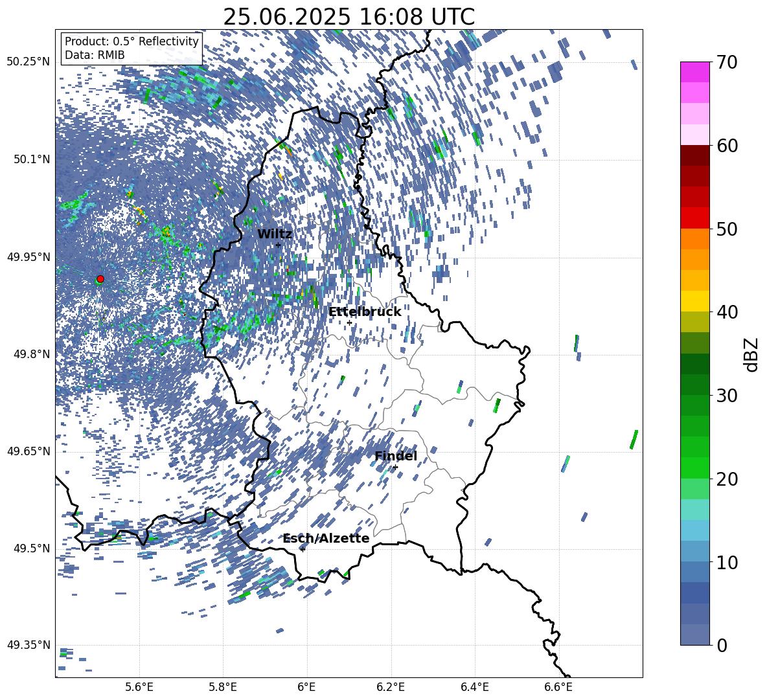Click the Findel cross marker
The height and width of the screenshot is (700, 767).
tap(395, 468)
